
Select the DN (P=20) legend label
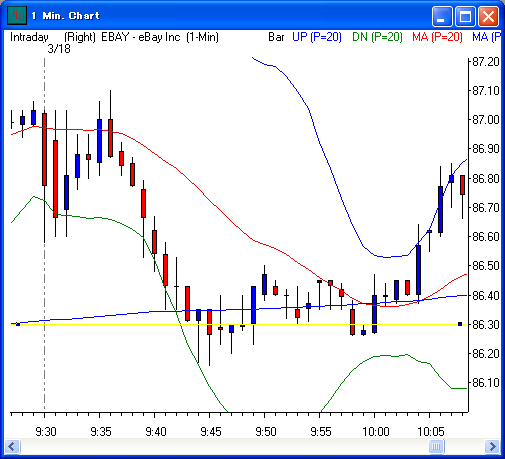tap(377, 37)
